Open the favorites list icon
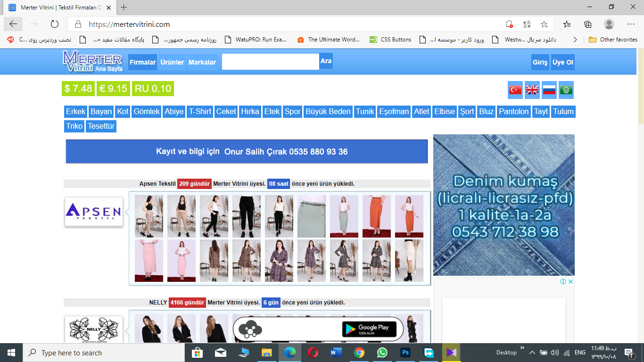The height and width of the screenshot is (362, 644). pos(567,24)
